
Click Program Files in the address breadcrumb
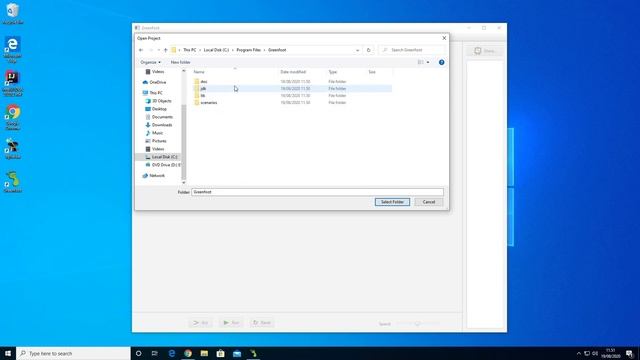249,50
